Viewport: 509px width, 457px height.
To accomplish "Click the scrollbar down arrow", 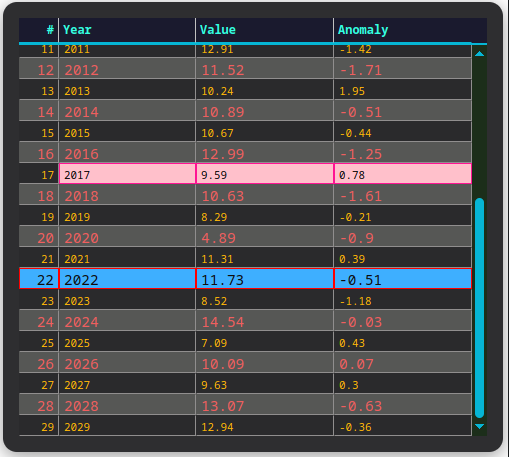I will tap(479, 426).
